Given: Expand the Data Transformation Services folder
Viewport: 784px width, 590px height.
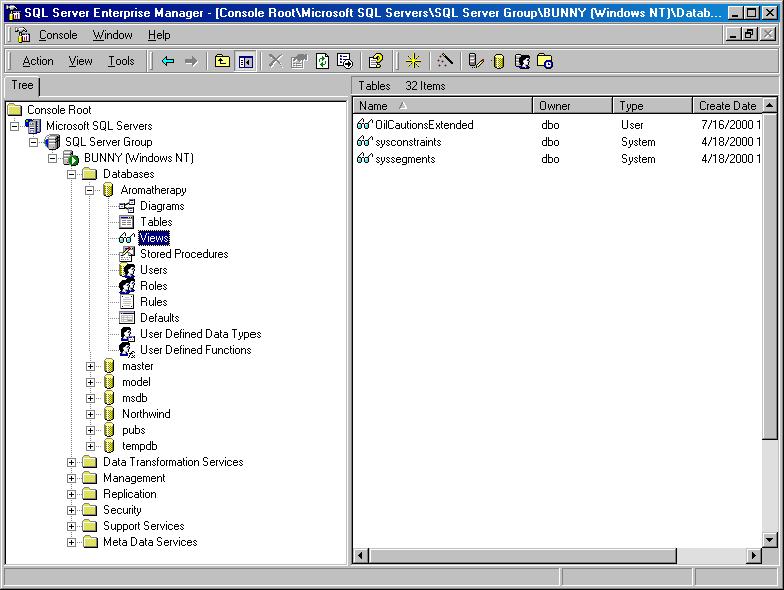Looking at the screenshot, I should click(x=72, y=462).
